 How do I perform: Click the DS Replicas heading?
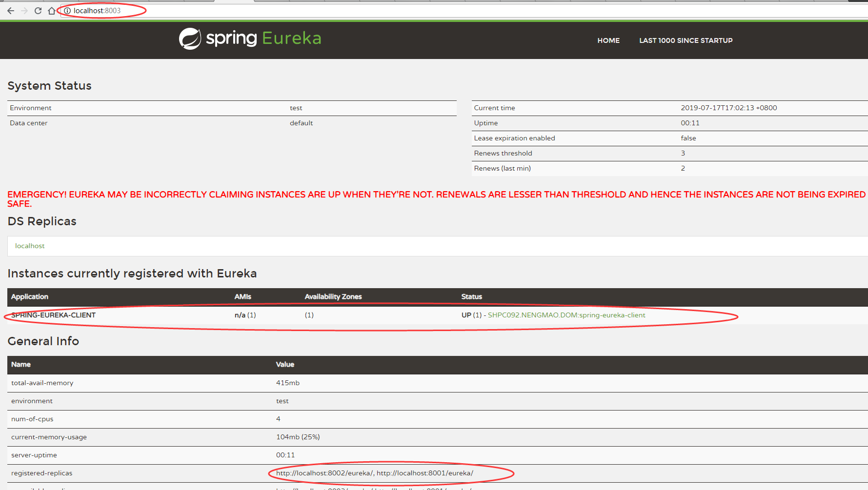pyautogui.click(x=42, y=221)
